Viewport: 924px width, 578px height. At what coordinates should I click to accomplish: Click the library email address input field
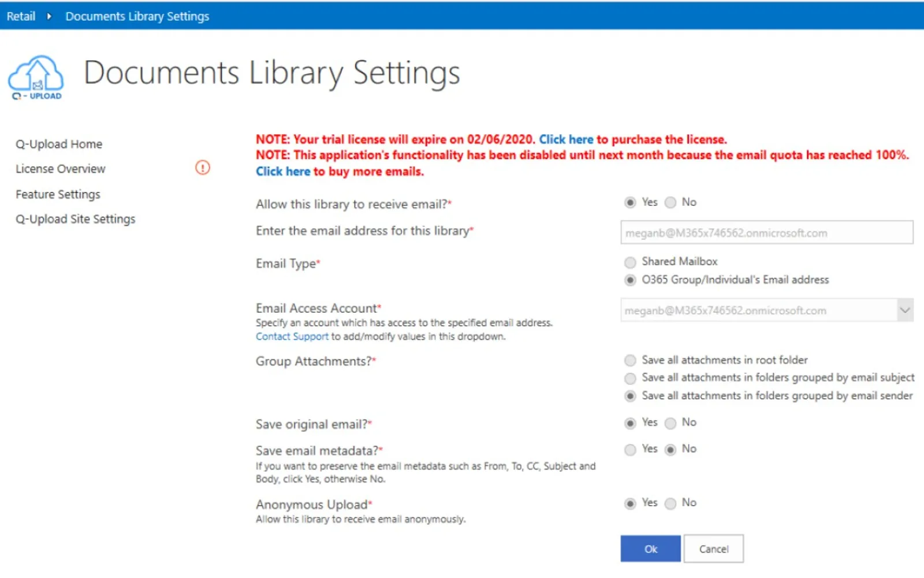coord(767,232)
